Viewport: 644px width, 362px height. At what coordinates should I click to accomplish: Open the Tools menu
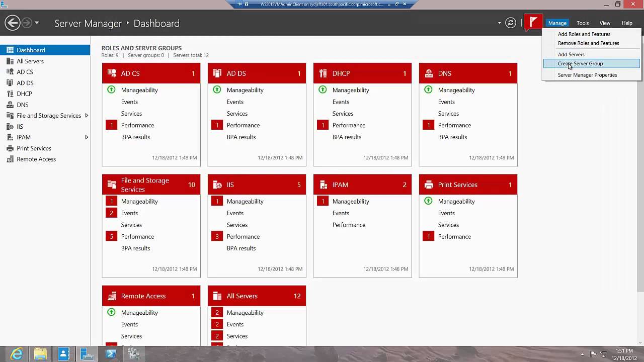tap(583, 23)
